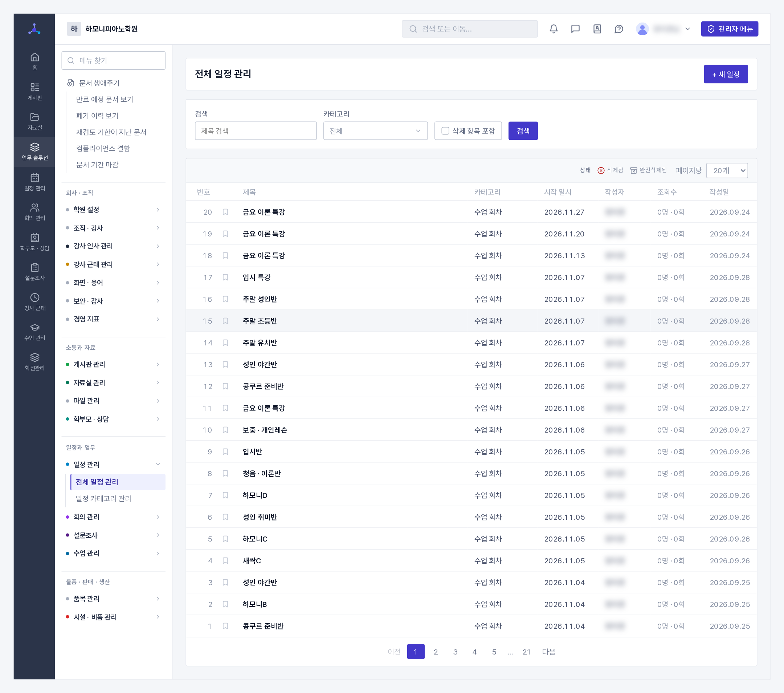The height and width of the screenshot is (693, 784).
Task: Select 업무 솔루션 in the left rail
Action: point(34,151)
